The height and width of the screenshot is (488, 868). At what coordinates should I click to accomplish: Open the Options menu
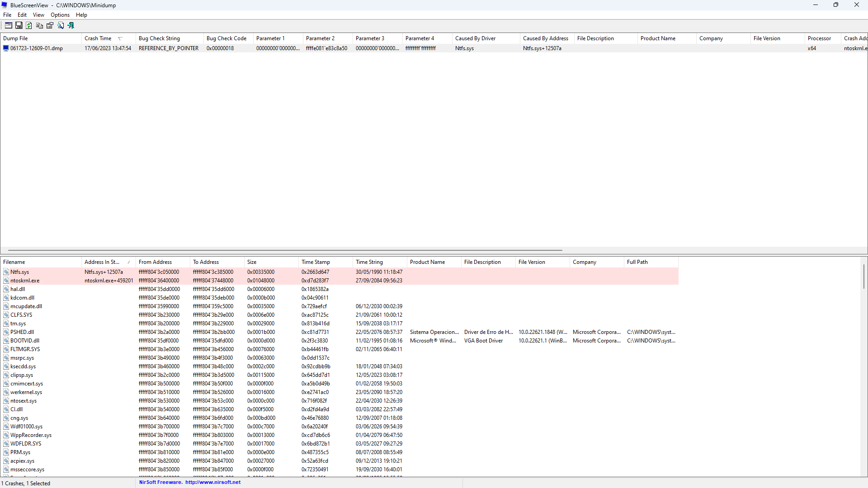[x=60, y=15]
